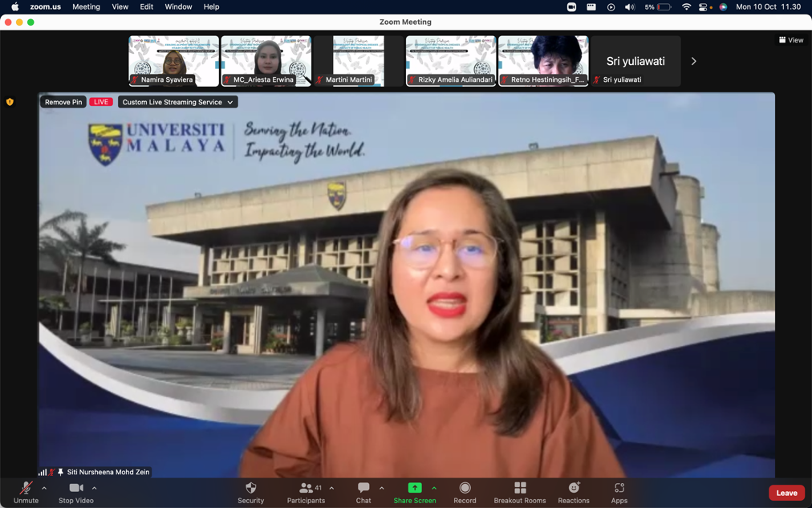Open the Security shield options
The width and height of the screenshot is (812, 508).
pyautogui.click(x=250, y=492)
